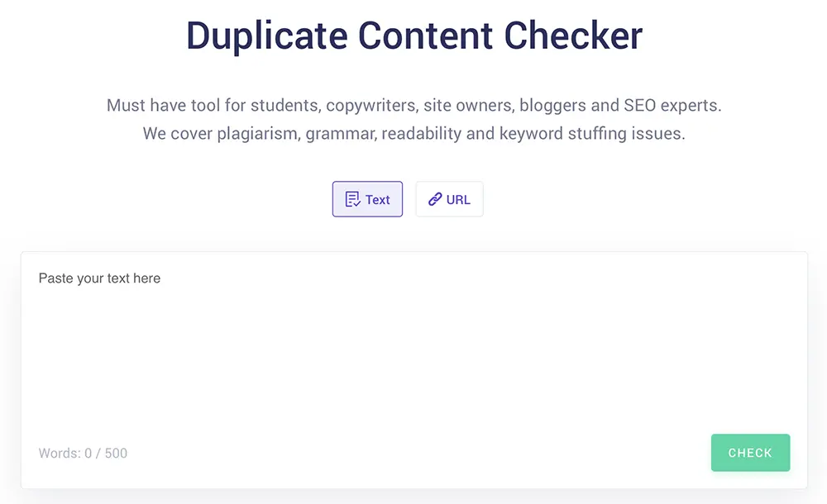Click the word 'Duplicate' in the page title

point(265,36)
